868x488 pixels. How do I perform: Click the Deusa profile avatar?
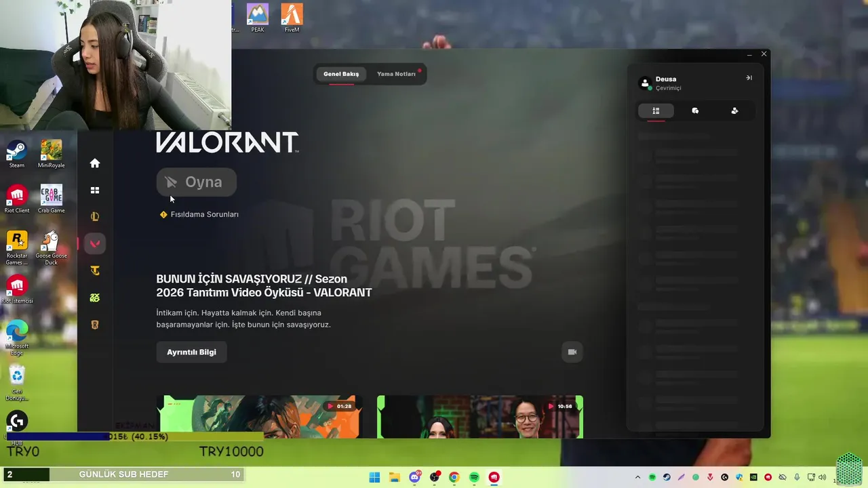[x=645, y=83]
